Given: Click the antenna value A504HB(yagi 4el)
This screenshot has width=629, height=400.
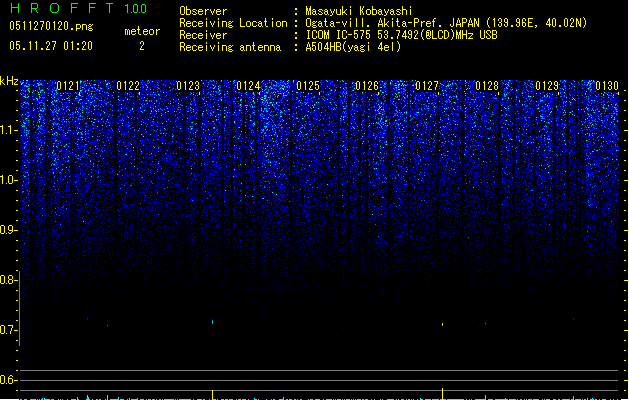Looking at the screenshot, I should [353, 47].
